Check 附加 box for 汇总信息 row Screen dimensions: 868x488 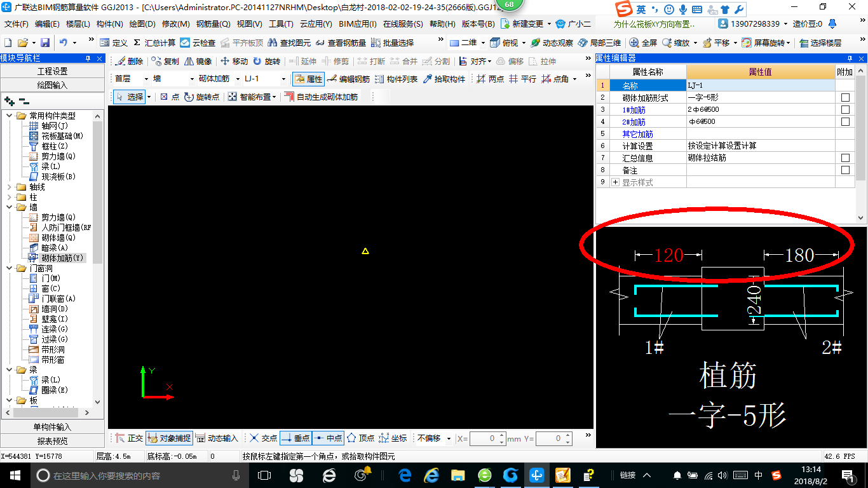[x=845, y=158]
